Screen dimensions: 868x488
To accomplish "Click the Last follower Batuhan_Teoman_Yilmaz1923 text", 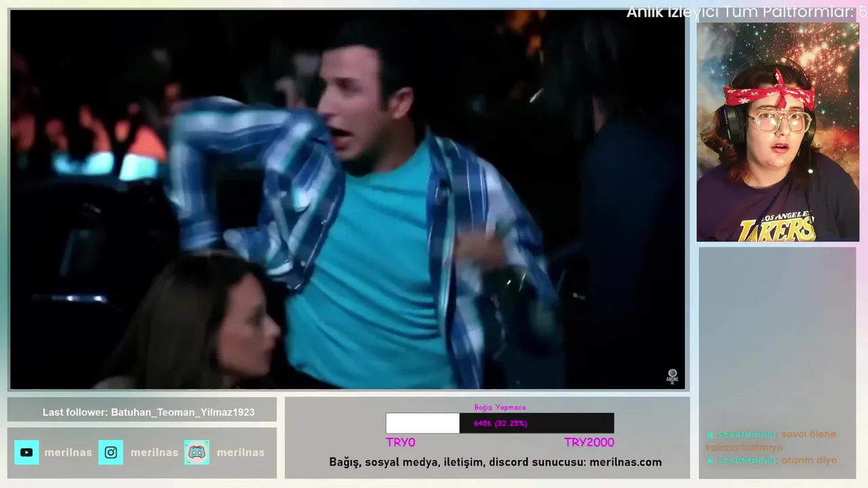I will coord(149,412).
